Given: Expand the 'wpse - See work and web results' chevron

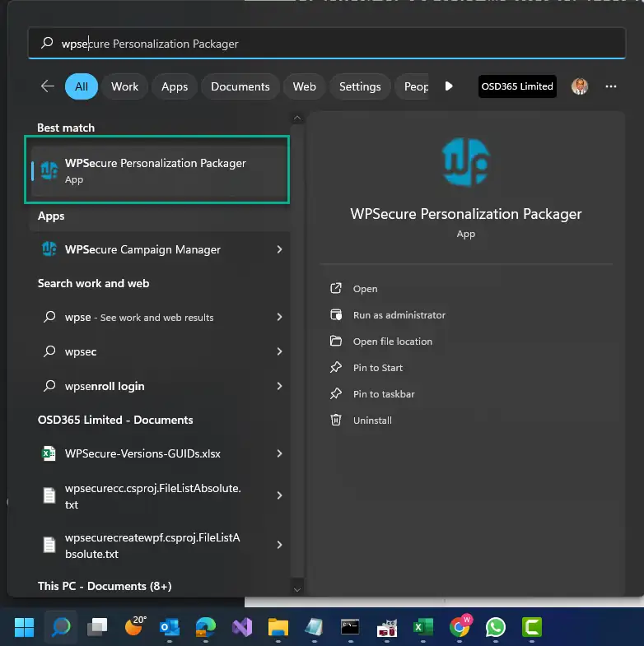Looking at the screenshot, I should pos(279,317).
